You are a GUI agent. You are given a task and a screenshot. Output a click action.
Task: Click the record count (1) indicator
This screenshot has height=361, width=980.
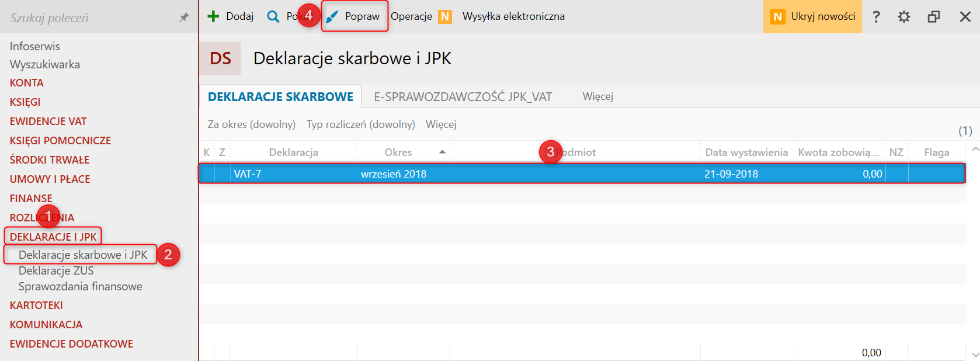(965, 131)
